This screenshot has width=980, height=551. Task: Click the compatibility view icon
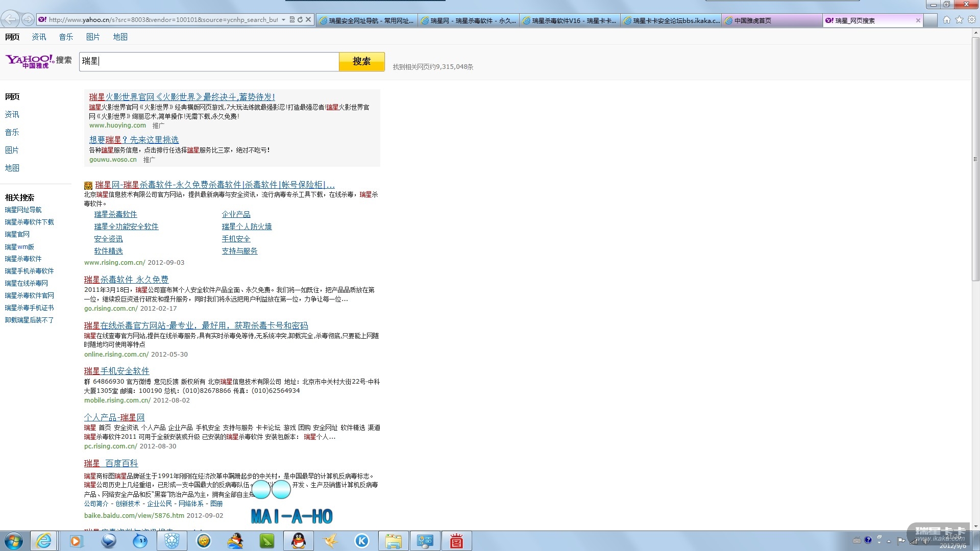click(x=292, y=20)
